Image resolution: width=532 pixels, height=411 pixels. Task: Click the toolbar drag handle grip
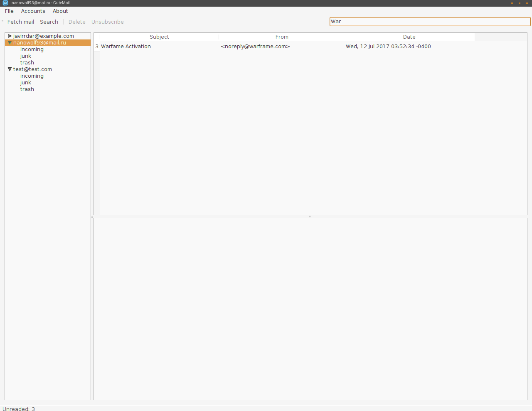click(2, 22)
